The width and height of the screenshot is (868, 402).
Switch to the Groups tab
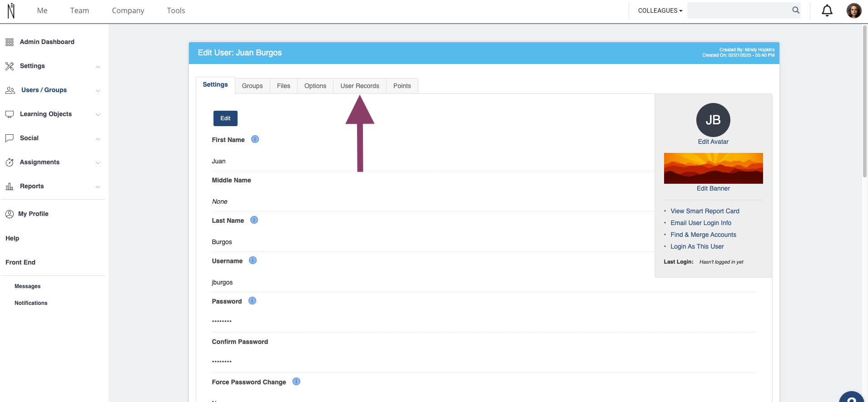tap(253, 86)
